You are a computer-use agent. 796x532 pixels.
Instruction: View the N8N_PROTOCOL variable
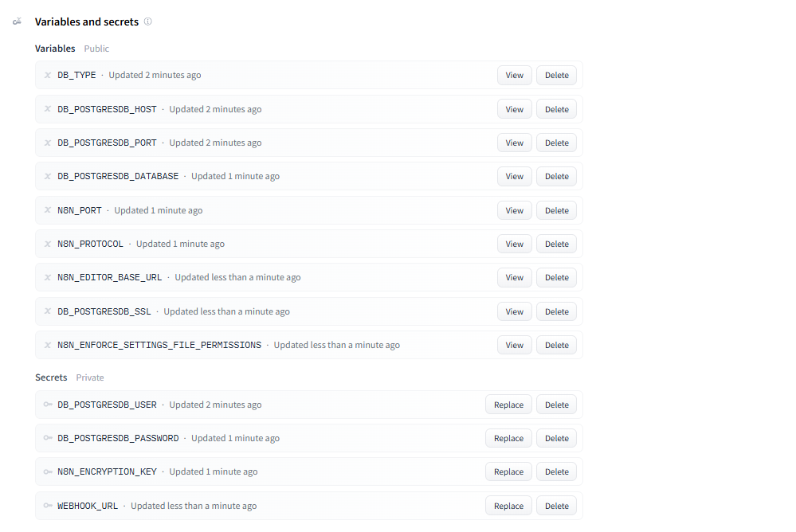tap(514, 244)
